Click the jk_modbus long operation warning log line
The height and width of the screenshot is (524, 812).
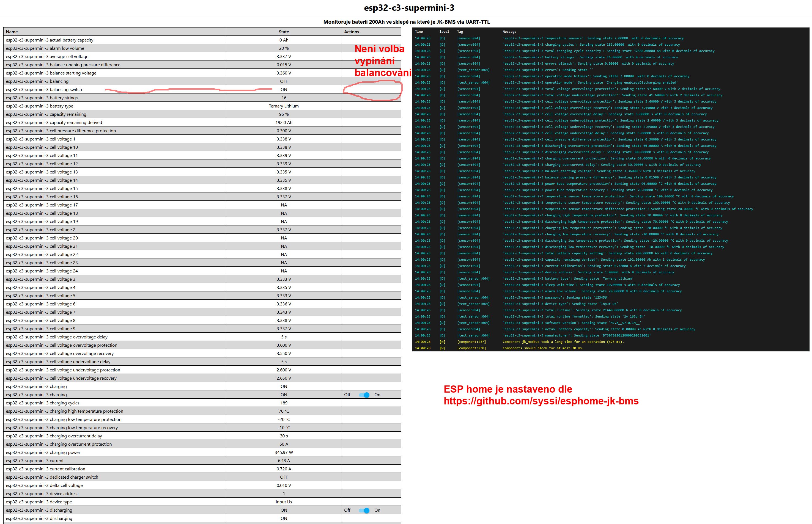coord(563,342)
